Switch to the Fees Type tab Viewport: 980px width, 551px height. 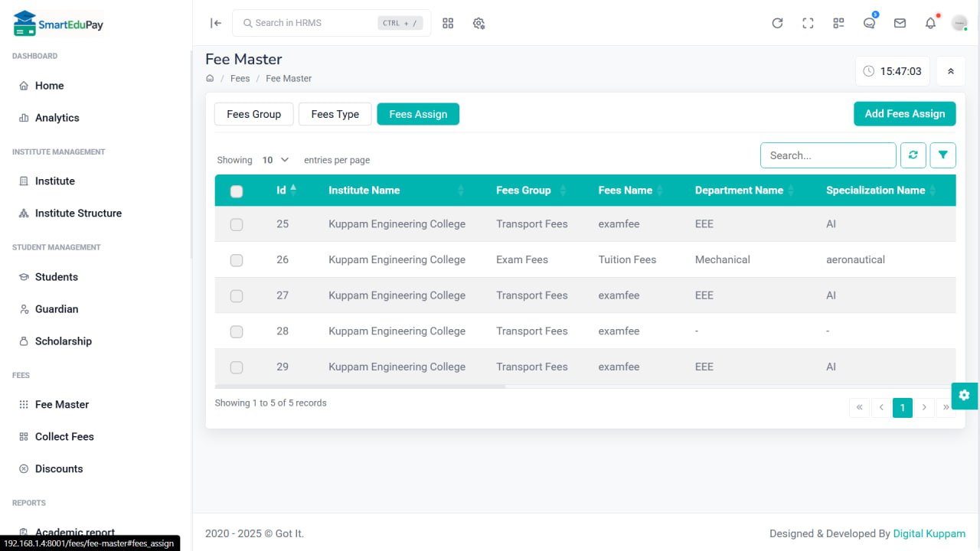pos(335,114)
